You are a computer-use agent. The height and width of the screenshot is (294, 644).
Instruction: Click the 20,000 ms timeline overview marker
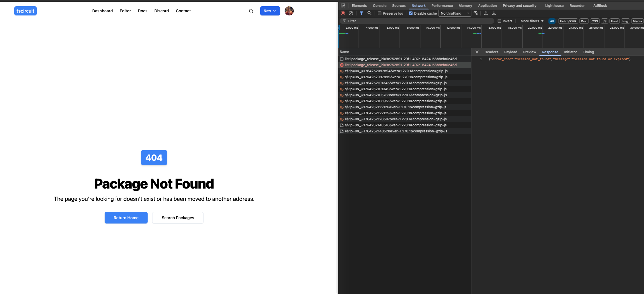click(535, 28)
